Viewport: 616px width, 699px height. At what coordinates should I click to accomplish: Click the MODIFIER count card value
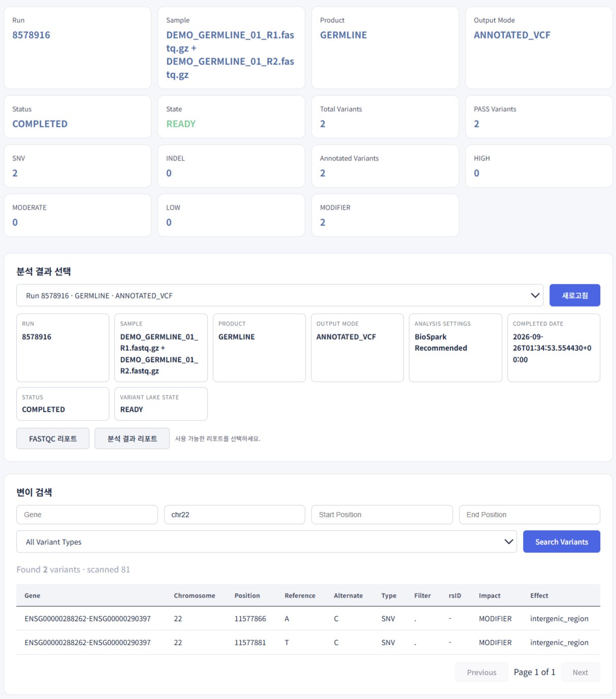[322, 222]
